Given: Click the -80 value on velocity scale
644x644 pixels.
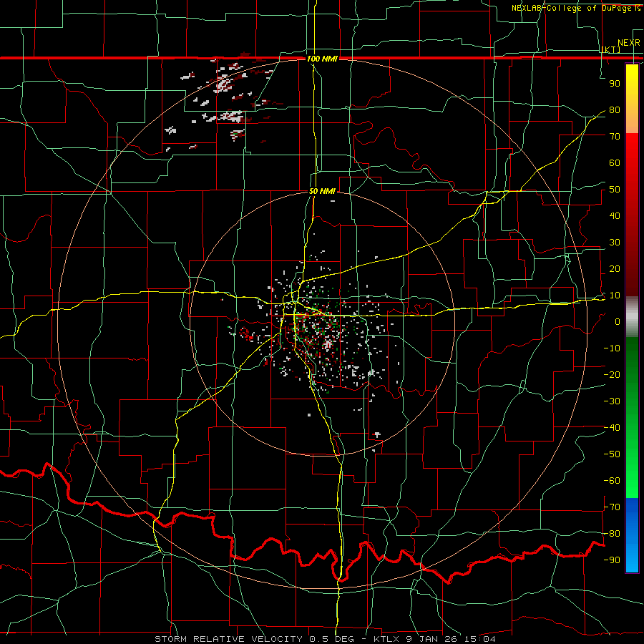Looking at the screenshot, I should click(x=612, y=534).
